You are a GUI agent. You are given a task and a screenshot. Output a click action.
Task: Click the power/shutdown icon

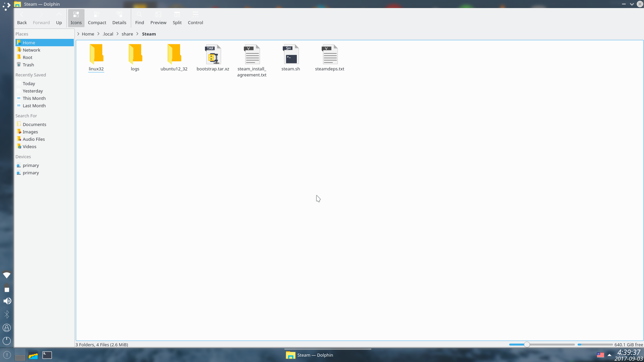click(7, 341)
